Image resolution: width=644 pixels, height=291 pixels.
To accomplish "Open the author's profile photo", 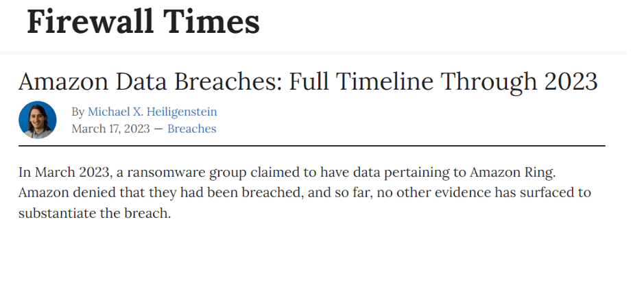I will click(x=37, y=120).
